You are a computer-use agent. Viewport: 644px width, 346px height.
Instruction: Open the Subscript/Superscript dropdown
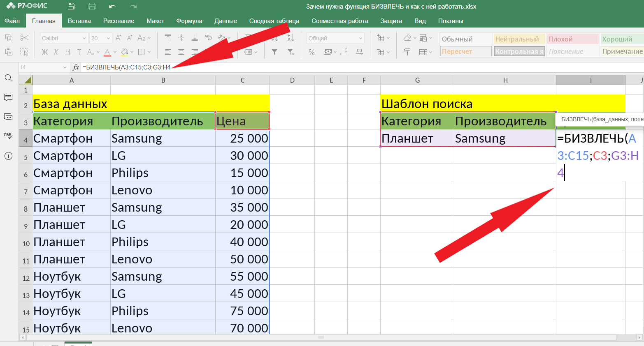coord(93,52)
